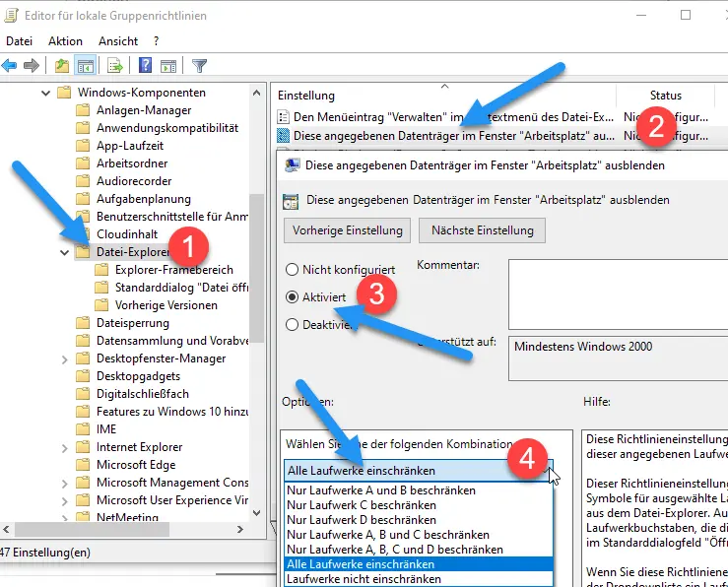Toggle the show/hide action pane icon
The height and width of the screenshot is (587, 728).
click(167, 66)
